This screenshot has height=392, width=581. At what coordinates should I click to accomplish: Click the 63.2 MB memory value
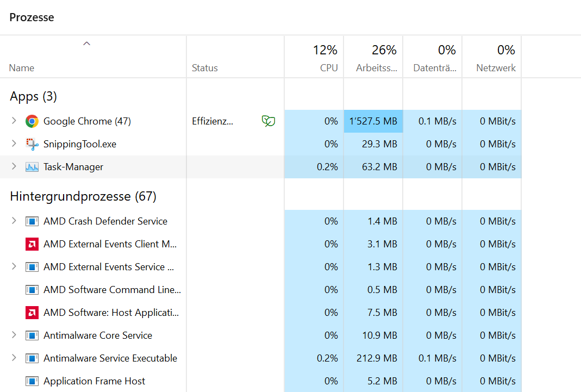pos(379,167)
